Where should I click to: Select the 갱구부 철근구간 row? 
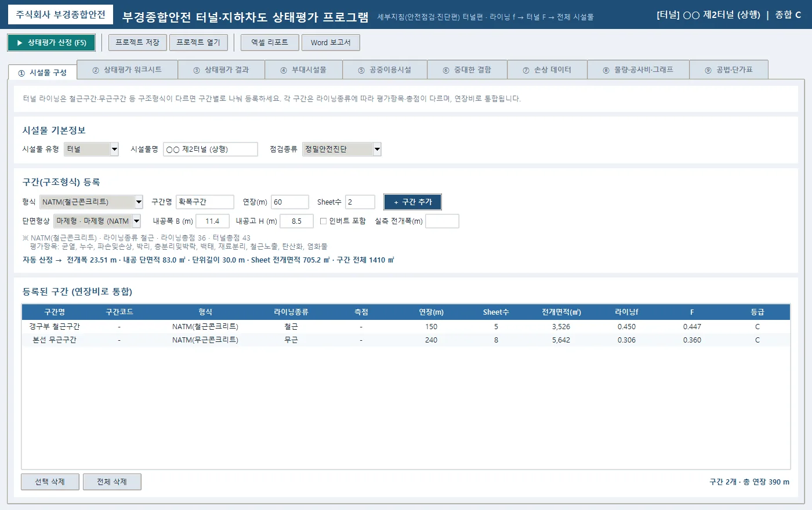point(406,327)
